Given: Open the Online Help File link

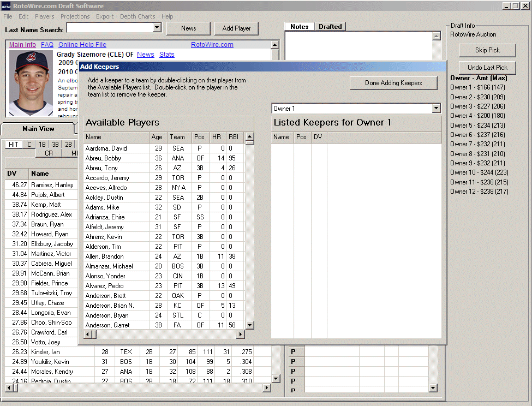Looking at the screenshot, I should (82, 44).
